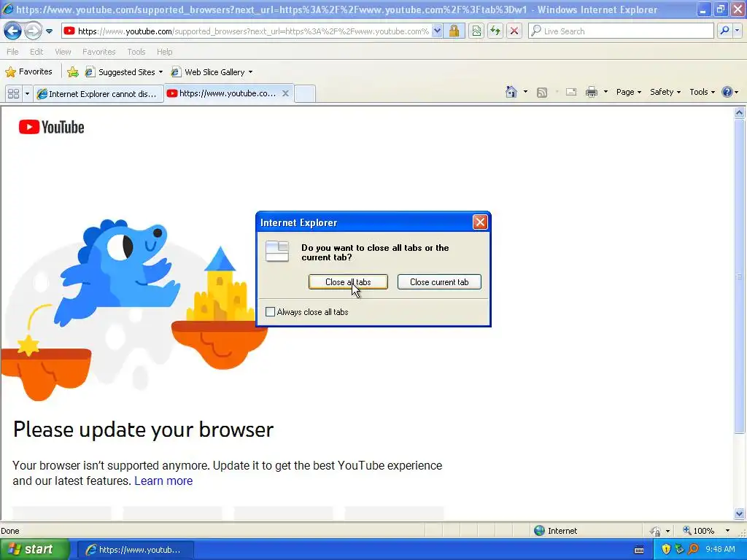Click the safely remove hardware tray icon
Screen dimensions: 747x560
pyautogui.click(x=679, y=550)
